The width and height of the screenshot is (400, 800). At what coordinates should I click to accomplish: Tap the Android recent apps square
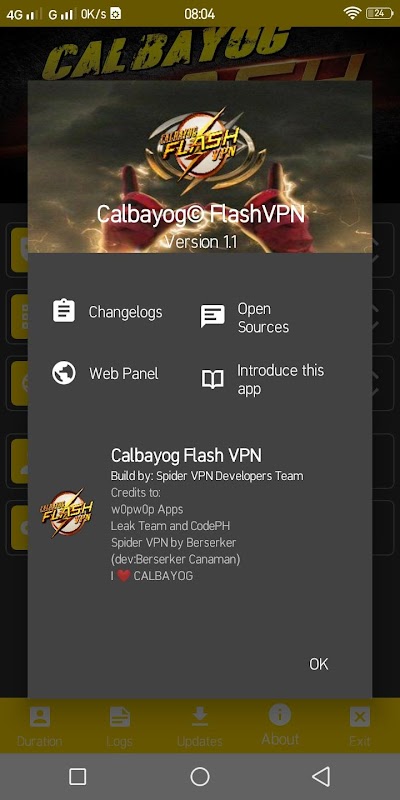coord(78,777)
